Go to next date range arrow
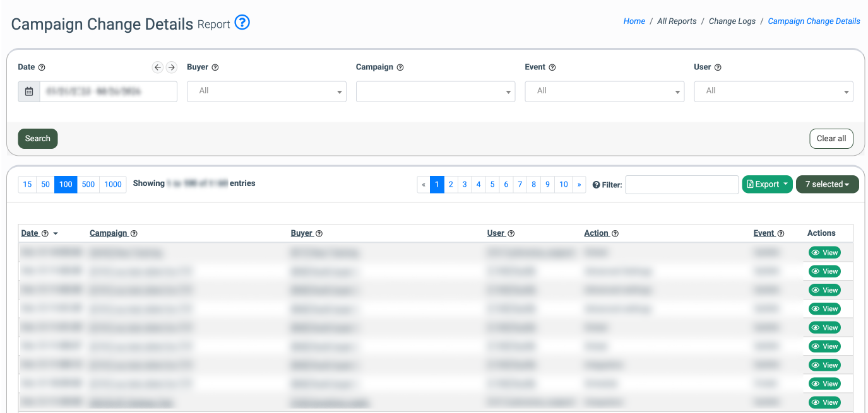The width and height of the screenshot is (868, 413). click(x=171, y=67)
